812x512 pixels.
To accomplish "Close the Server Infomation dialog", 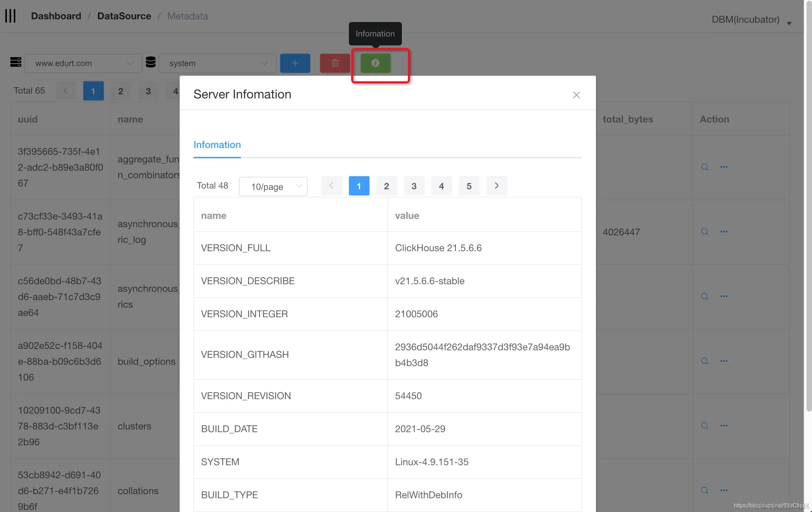I will click(576, 95).
